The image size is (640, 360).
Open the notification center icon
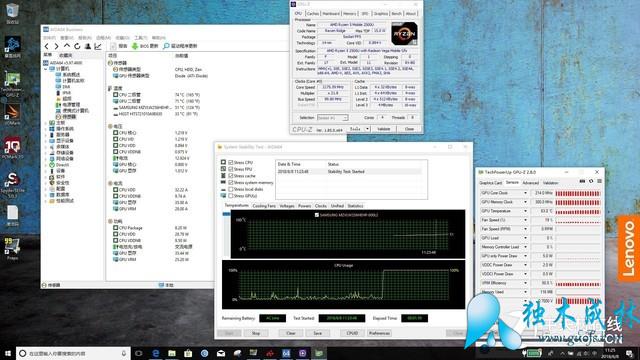tap(630, 353)
